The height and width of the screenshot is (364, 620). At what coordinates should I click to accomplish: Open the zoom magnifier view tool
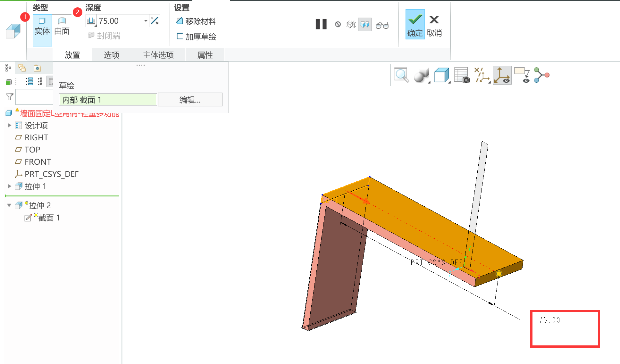tap(401, 75)
